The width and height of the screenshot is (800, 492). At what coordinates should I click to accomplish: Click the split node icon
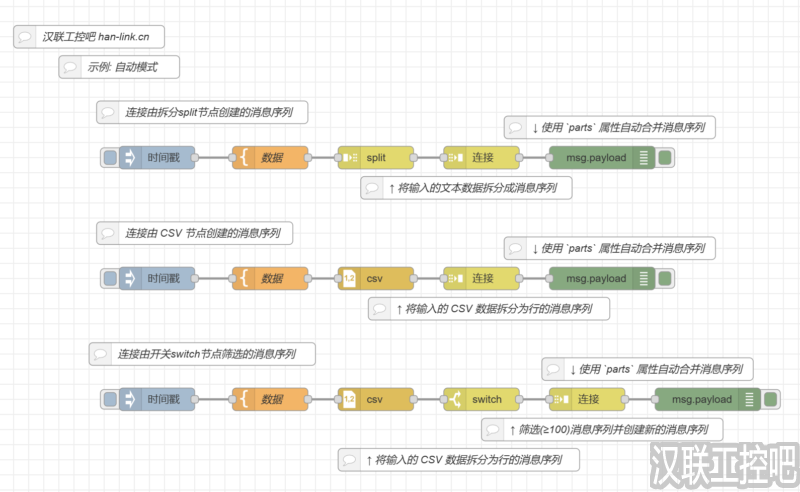click(349, 157)
